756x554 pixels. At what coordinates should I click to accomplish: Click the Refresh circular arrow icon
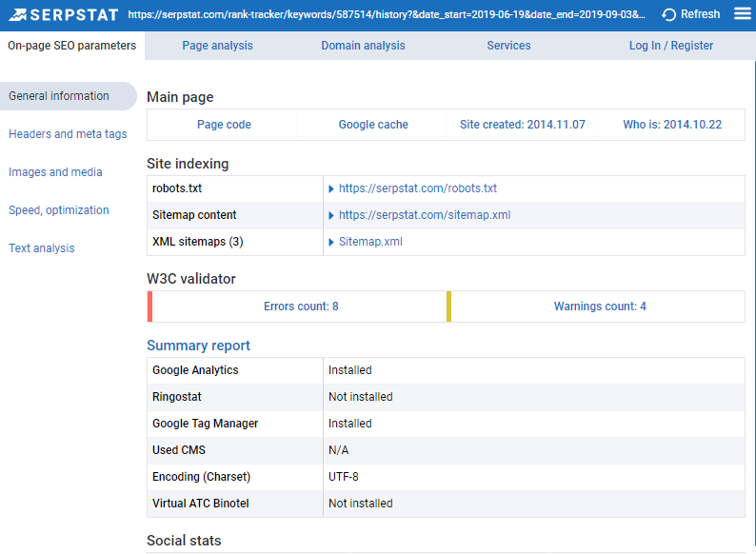(668, 15)
